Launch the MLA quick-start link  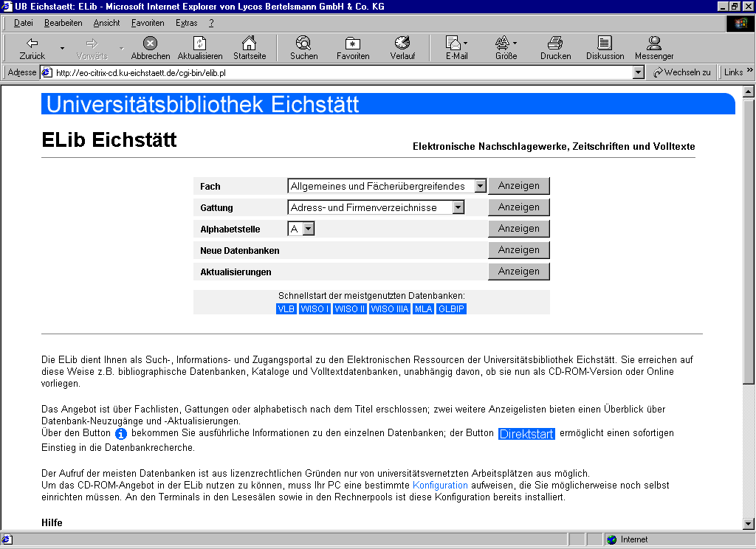(x=423, y=309)
